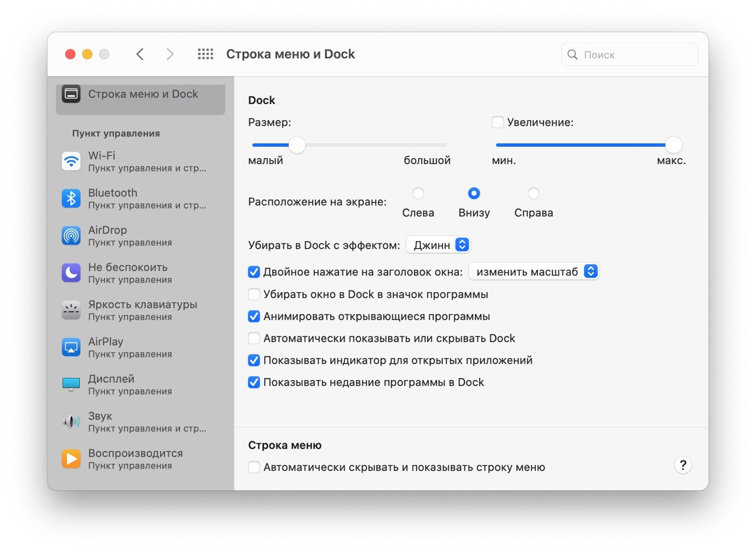Show all preferences via grid icon
756x553 pixels.
coord(205,54)
